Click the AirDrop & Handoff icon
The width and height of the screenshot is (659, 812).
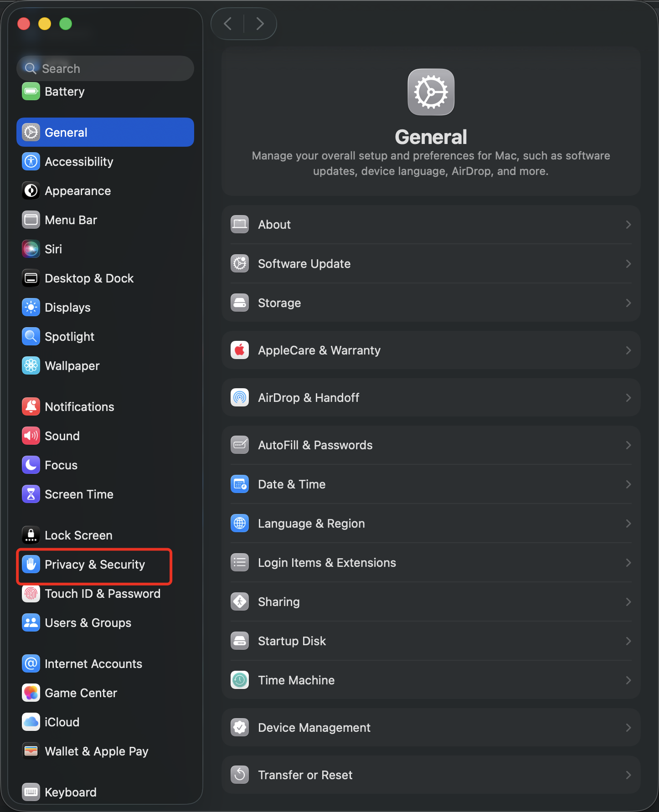click(x=240, y=398)
